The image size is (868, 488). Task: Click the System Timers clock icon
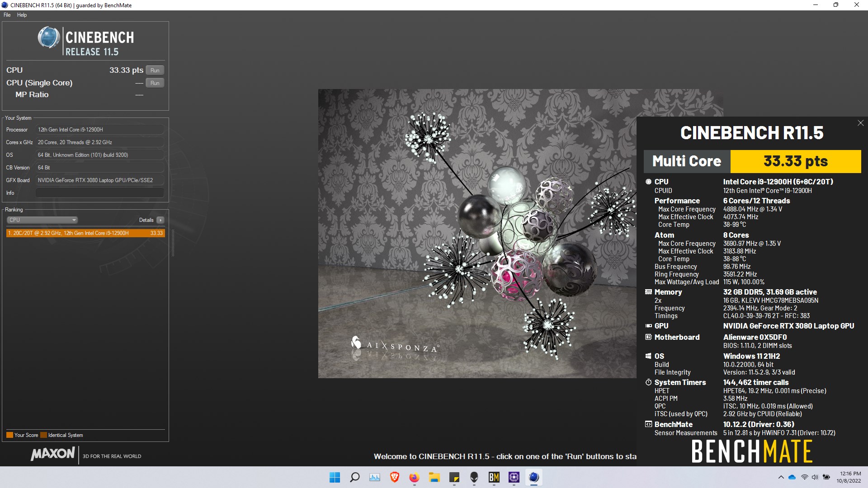[648, 382]
